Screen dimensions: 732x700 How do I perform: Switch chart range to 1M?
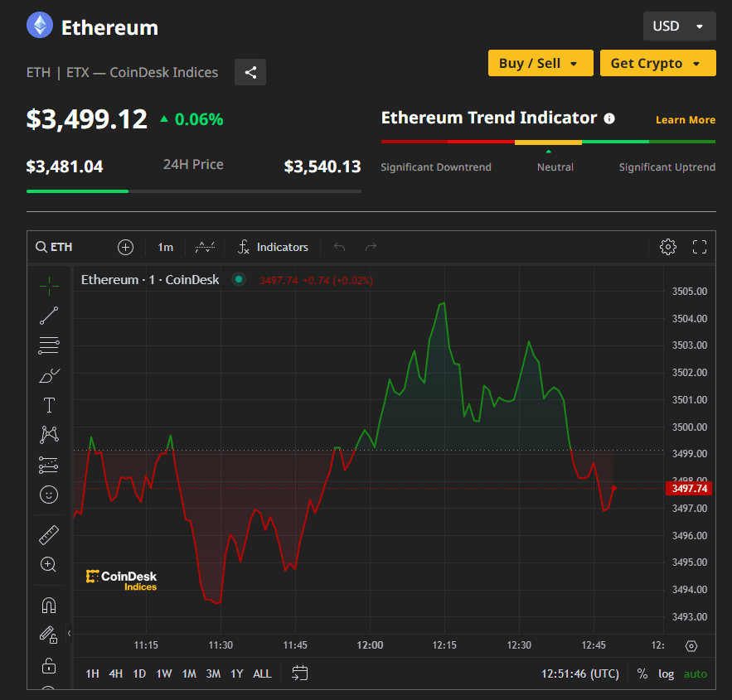tap(189, 673)
